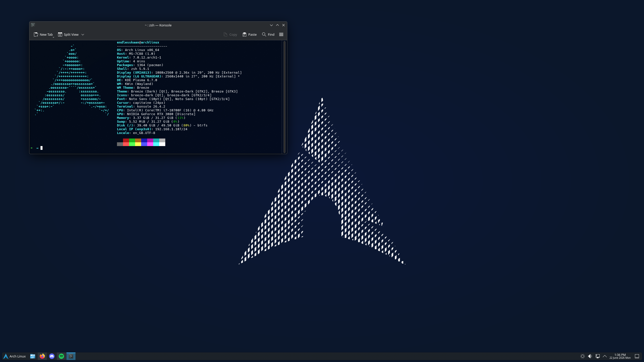Viewport: 644px width, 362px height.
Task: Click the Konsole window icon in title bar
Action: (33, 25)
